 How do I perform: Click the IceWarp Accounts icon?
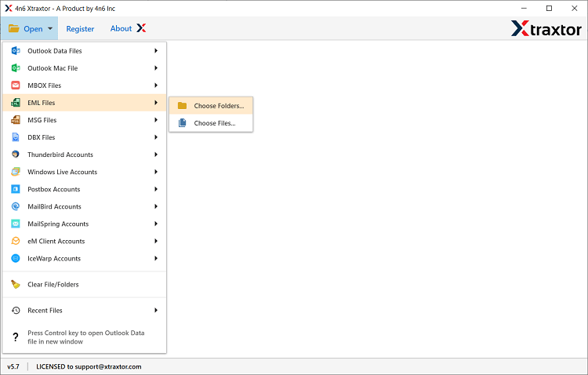[x=16, y=258]
